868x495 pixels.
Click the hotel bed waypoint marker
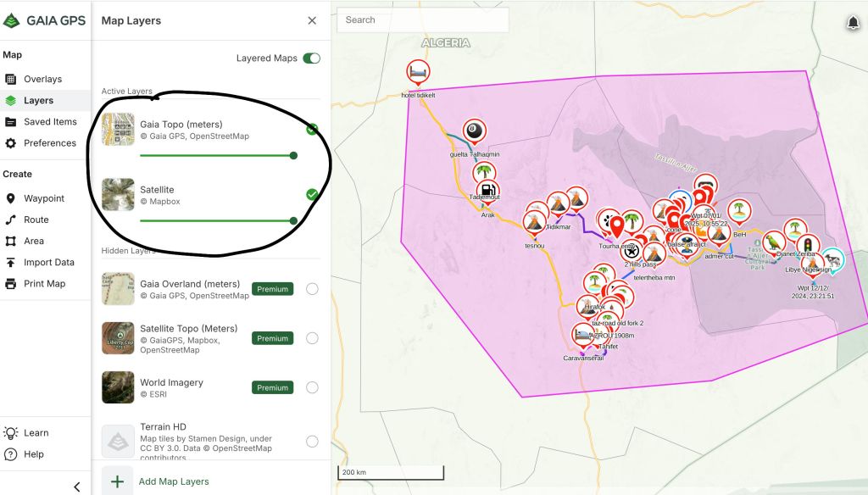tap(417, 73)
